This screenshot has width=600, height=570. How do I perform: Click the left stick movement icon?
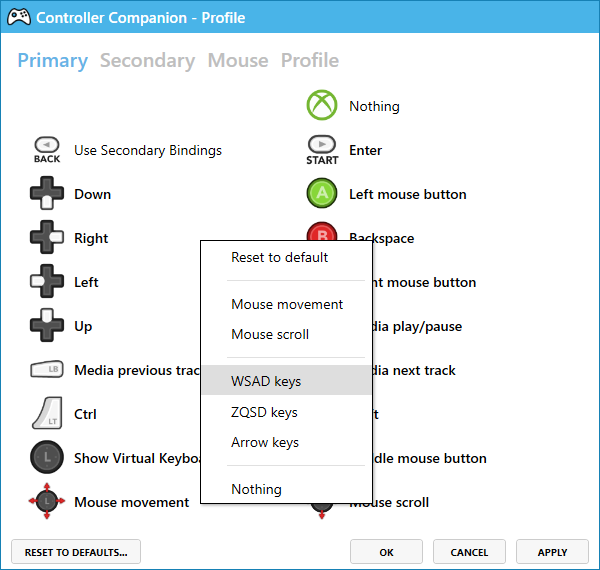click(47, 501)
